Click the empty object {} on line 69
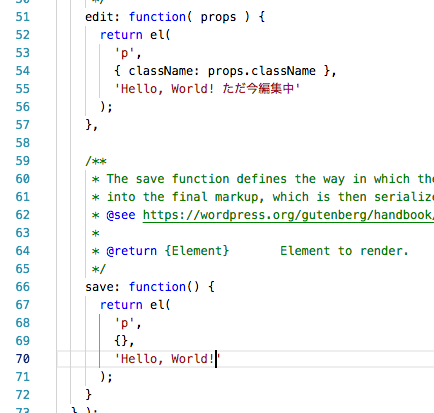This screenshot has width=434, height=413. 121,341
